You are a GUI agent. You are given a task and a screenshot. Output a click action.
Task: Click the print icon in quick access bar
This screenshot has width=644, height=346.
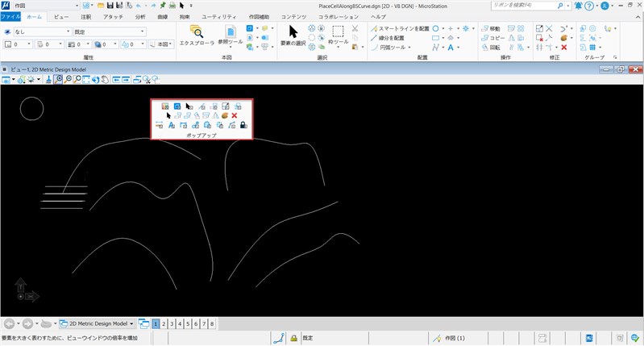point(172,6)
